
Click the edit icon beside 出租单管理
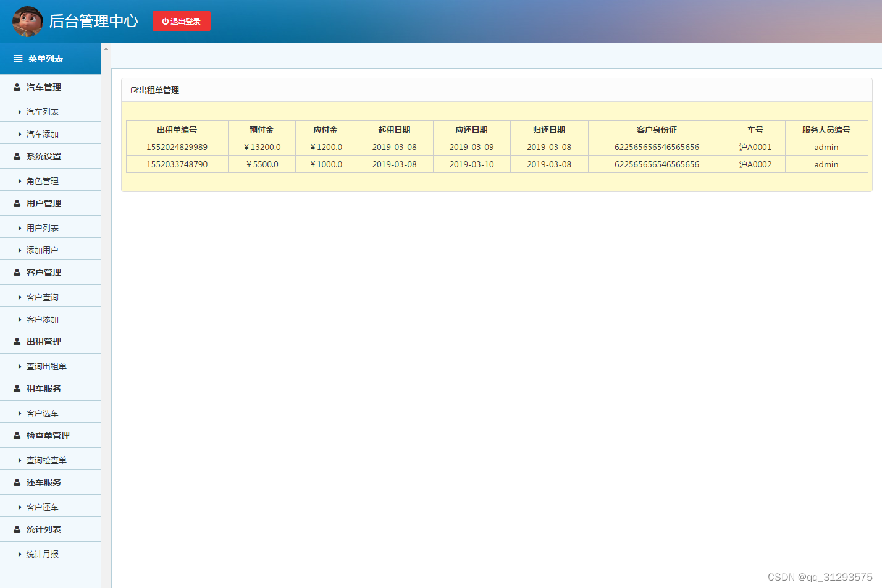pos(135,90)
